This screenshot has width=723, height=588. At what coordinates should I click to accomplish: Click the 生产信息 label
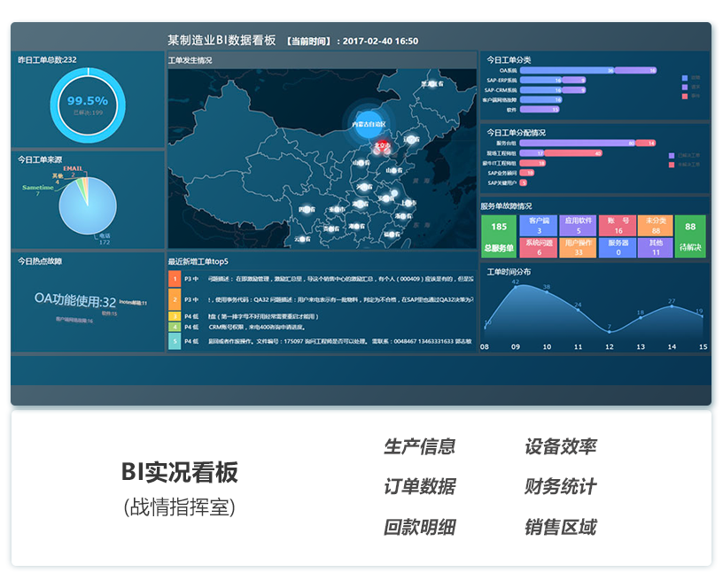419,447
